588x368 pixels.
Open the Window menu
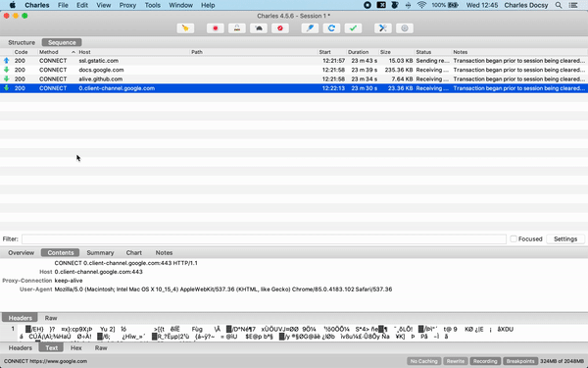point(180,5)
